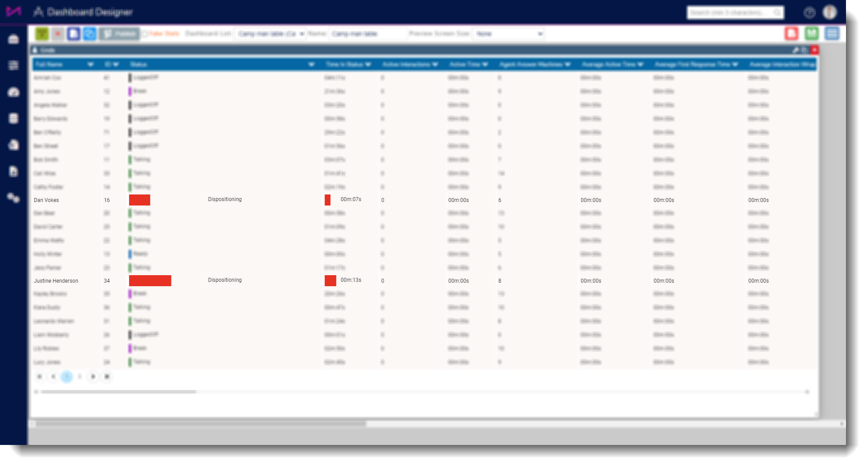Go to the first page of the grid
The image size is (868, 467).
tap(40, 377)
